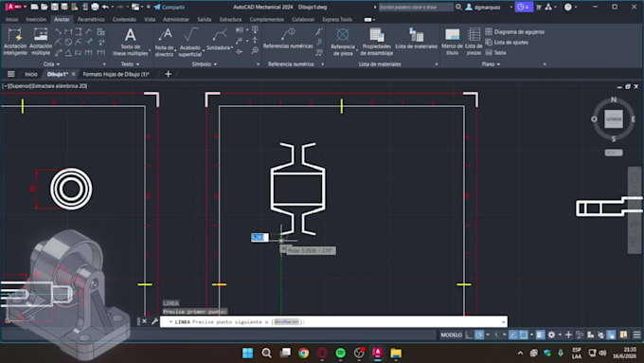Open Google Chrome from the taskbar
The width and height of the screenshot is (644, 363).
[304, 353]
